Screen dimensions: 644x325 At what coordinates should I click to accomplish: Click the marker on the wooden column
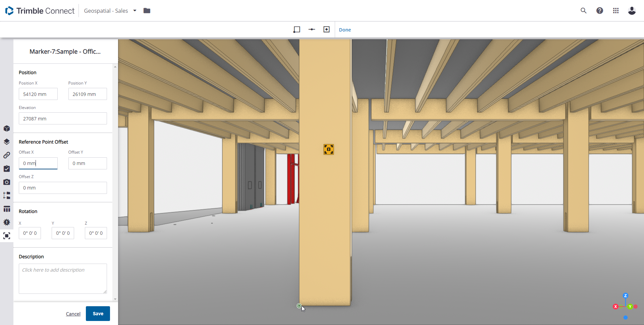click(328, 149)
